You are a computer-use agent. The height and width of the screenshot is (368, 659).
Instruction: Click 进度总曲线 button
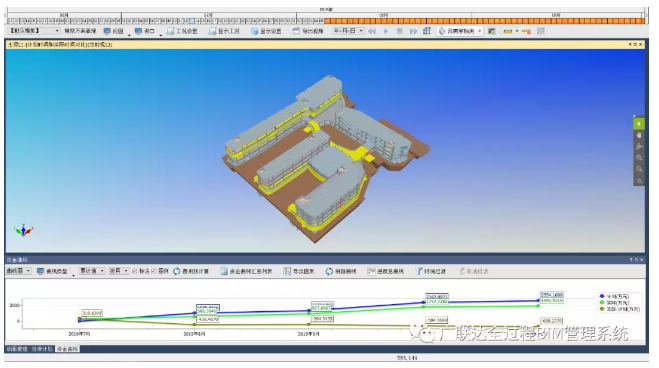click(386, 271)
